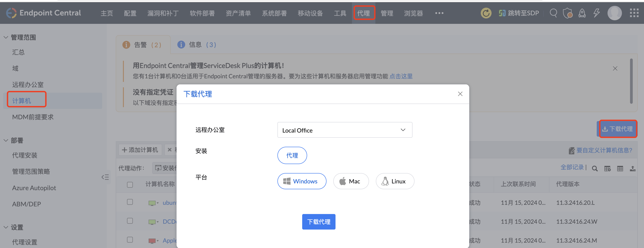Open the 漏洞和补丁 top menu

pyautogui.click(x=163, y=13)
